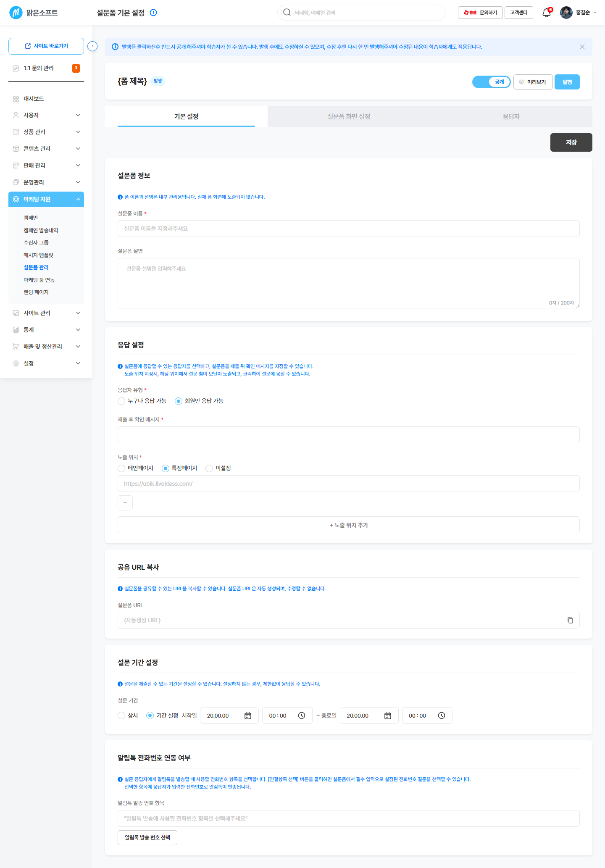This screenshot has height=868, width=605.
Task: Click the 상품 관리 icon
Action: [16, 132]
